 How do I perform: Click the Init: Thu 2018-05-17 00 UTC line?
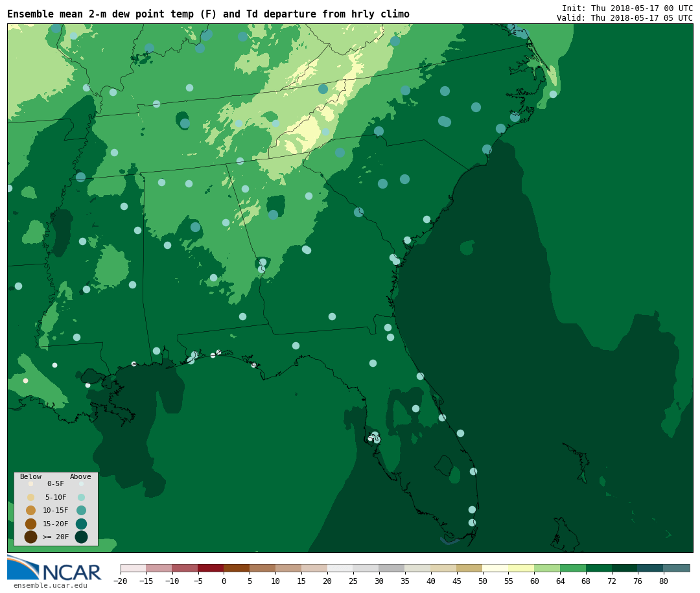[627, 8]
